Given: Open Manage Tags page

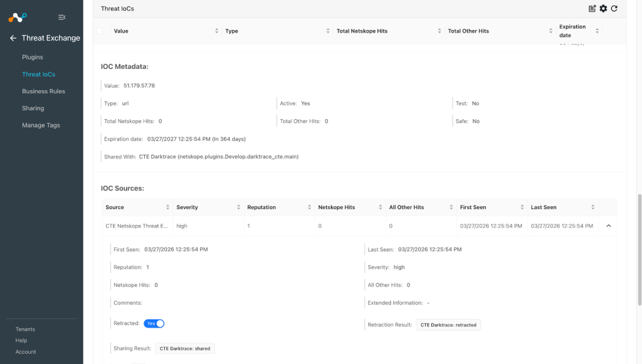Looking at the screenshot, I should pyautogui.click(x=41, y=125).
